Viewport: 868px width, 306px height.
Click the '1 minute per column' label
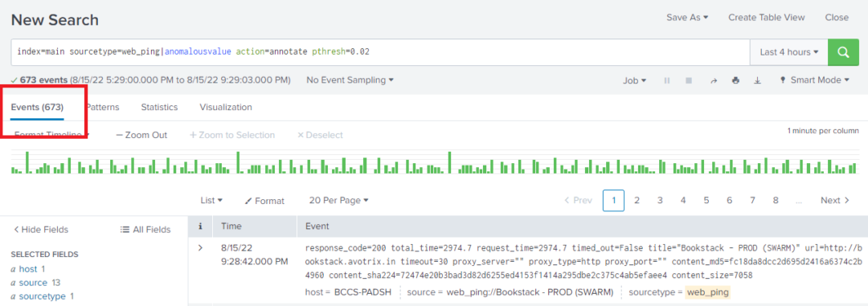[823, 131]
